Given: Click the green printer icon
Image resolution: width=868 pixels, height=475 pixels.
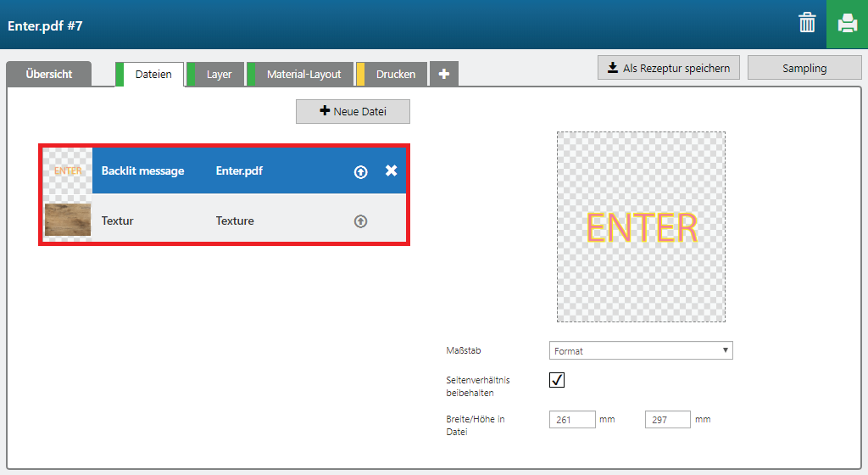Looking at the screenshot, I should [x=847, y=24].
